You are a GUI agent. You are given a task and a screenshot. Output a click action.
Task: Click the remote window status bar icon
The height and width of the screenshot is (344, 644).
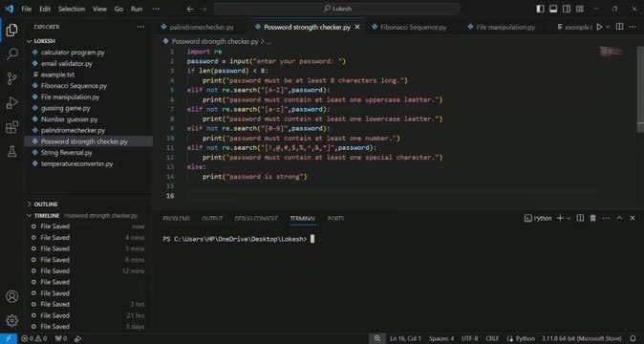pos(9,338)
